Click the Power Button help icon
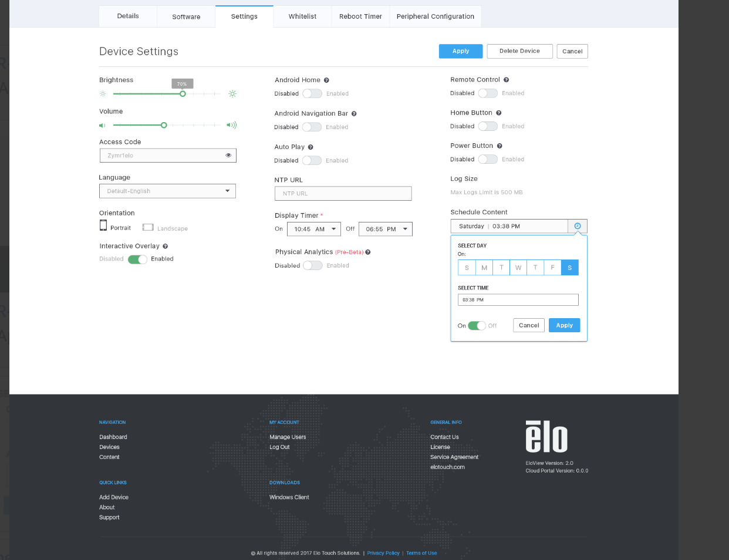Viewport: 729px width, 560px height. [x=500, y=146]
